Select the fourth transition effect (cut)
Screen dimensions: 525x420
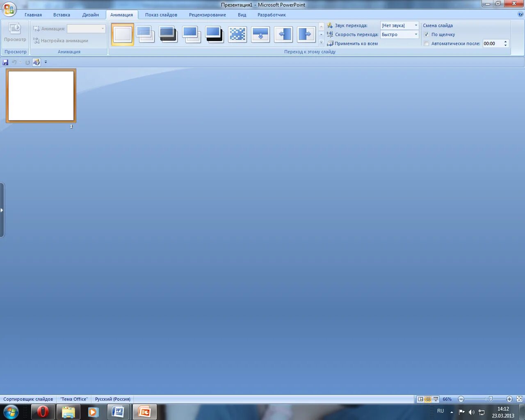(x=191, y=34)
